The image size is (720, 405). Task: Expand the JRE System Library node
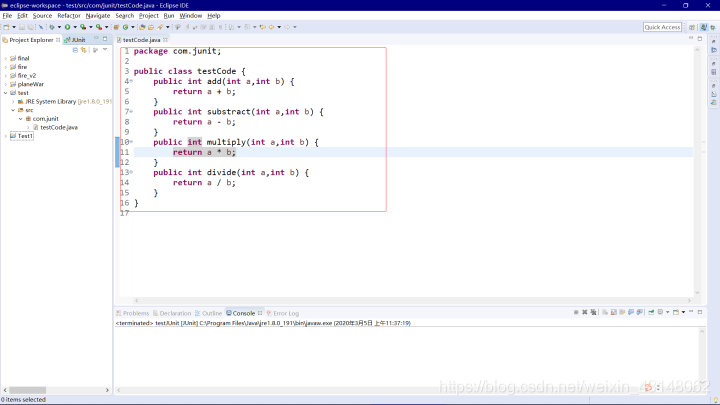(x=13, y=102)
